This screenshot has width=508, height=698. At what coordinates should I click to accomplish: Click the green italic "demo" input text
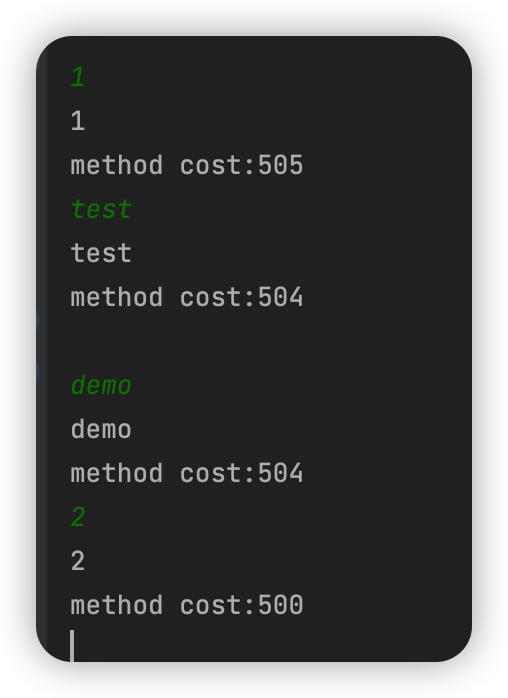pyautogui.click(x=101, y=386)
